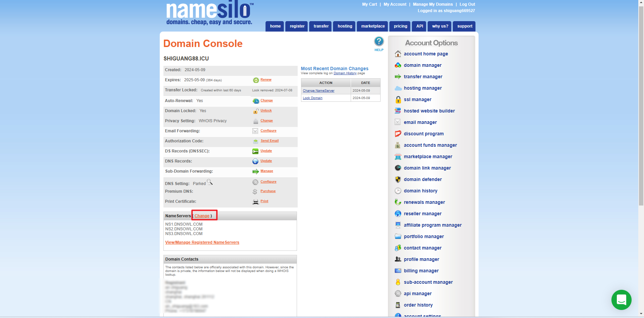
Task: Click the green Renew icon beside Expires
Action: point(255,80)
